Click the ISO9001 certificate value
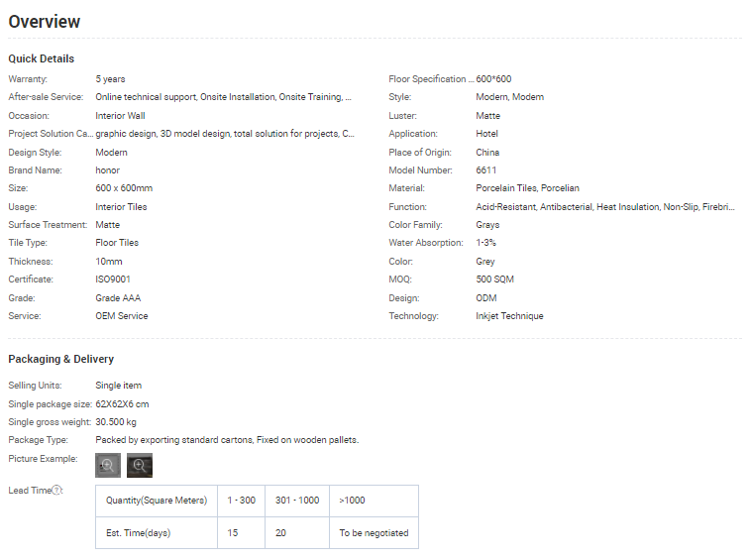 [113, 280]
